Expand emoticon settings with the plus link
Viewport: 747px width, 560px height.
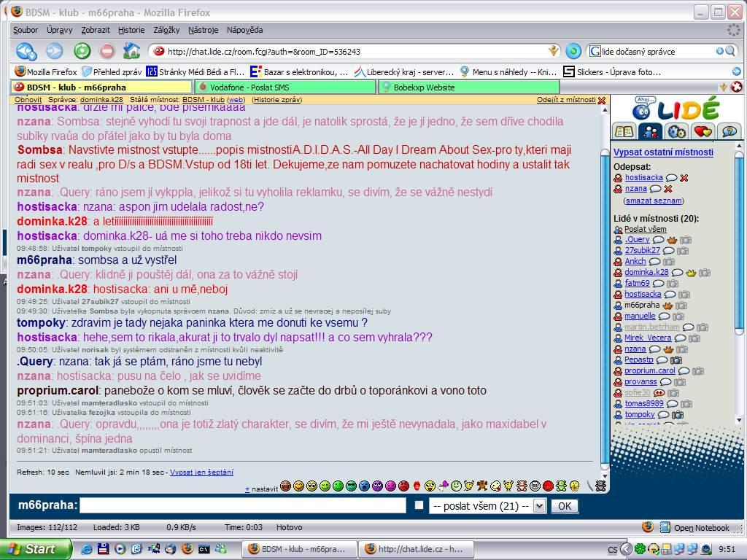(247, 489)
